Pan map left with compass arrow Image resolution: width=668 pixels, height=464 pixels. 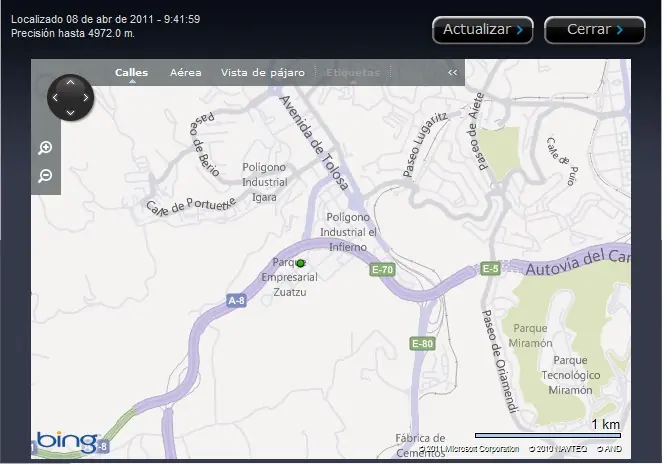[55, 98]
